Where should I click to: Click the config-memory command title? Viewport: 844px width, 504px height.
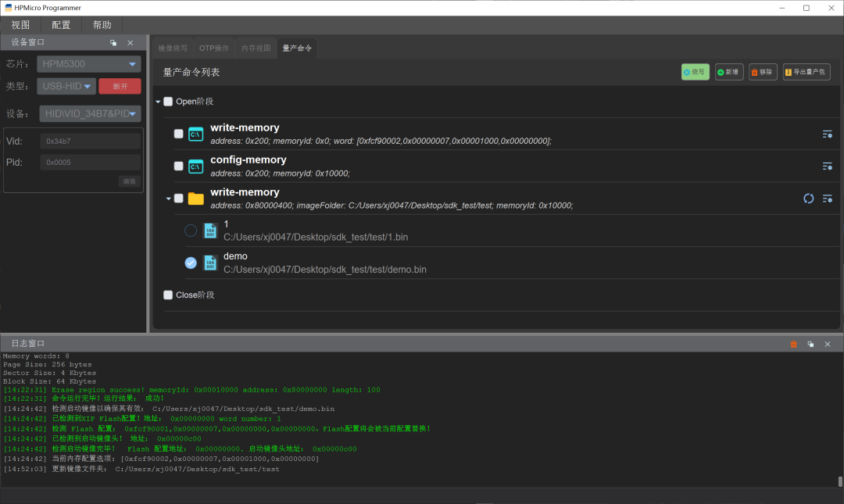pyautogui.click(x=249, y=160)
